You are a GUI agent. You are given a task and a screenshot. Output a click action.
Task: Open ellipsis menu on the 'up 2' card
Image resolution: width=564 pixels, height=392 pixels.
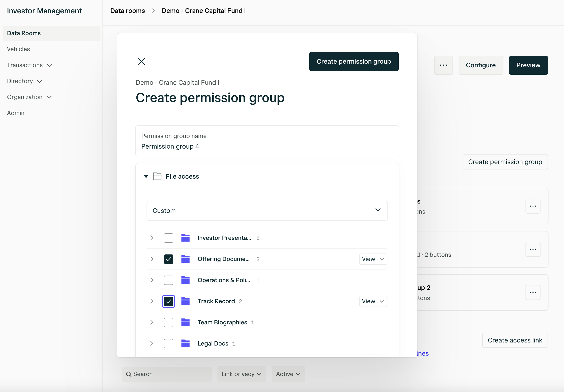[533, 292]
